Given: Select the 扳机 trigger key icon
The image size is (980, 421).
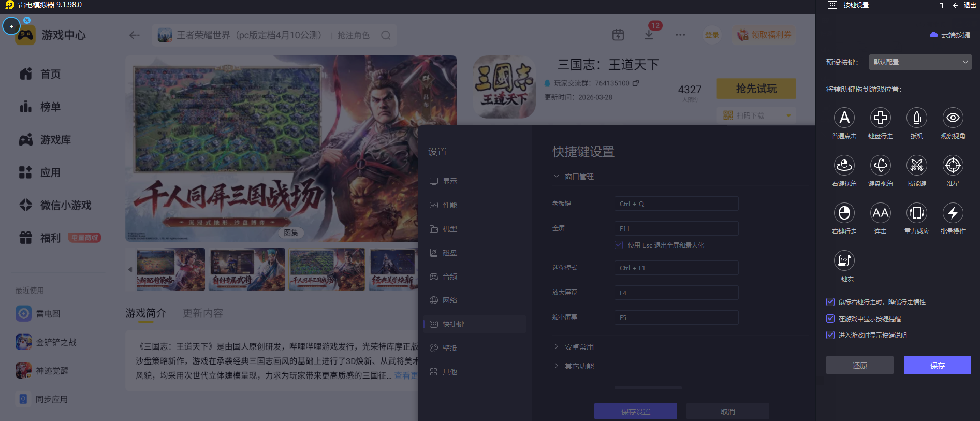Looking at the screenshot, I should (917, 118).
